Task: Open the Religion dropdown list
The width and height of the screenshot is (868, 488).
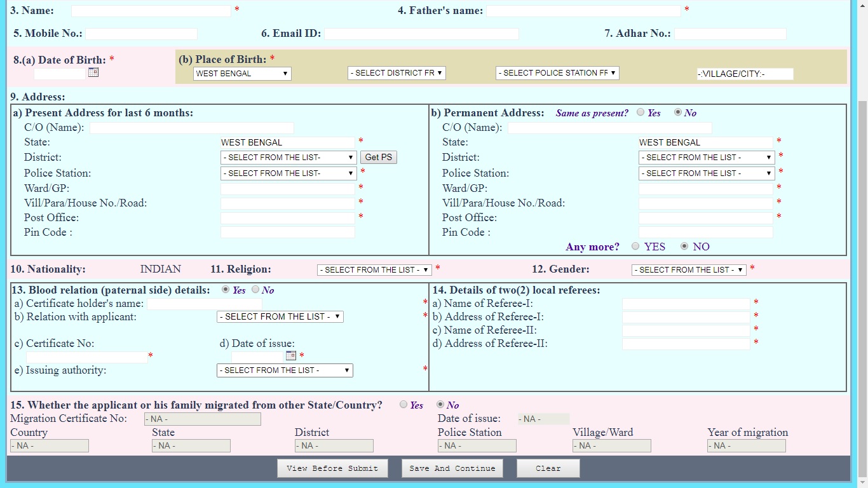Action: click(x=374, y=269)
